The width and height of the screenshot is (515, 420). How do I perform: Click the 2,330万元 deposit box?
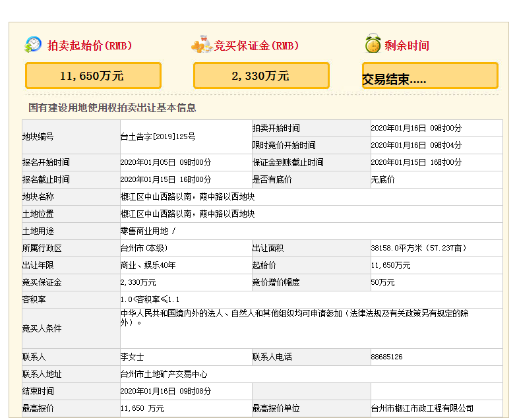[261, 76]
